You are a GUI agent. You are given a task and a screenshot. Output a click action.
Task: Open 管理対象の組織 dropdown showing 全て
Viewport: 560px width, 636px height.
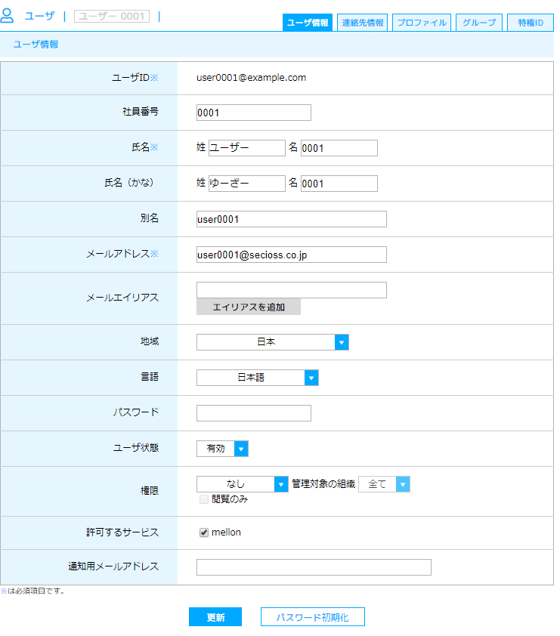403,484
